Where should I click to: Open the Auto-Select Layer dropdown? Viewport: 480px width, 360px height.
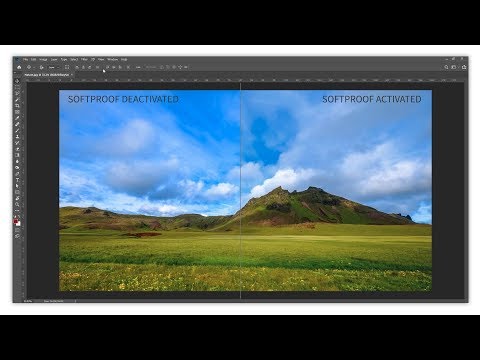53,67
